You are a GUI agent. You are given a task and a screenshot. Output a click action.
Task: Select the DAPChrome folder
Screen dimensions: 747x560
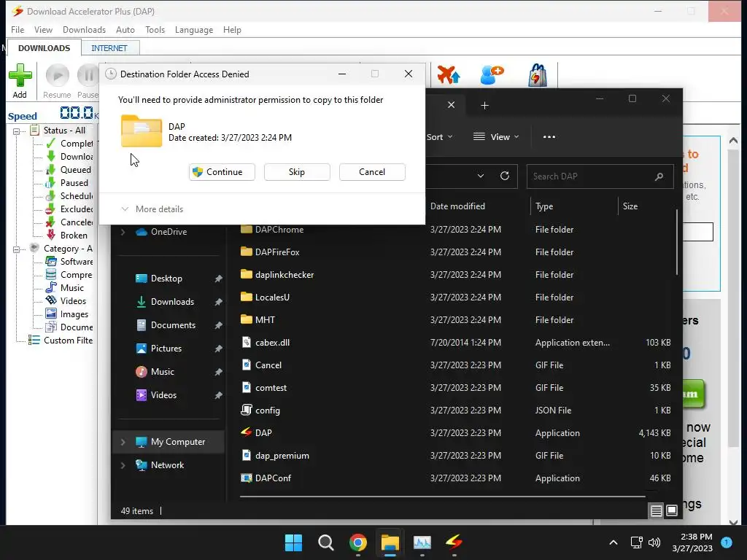(279, 230)
